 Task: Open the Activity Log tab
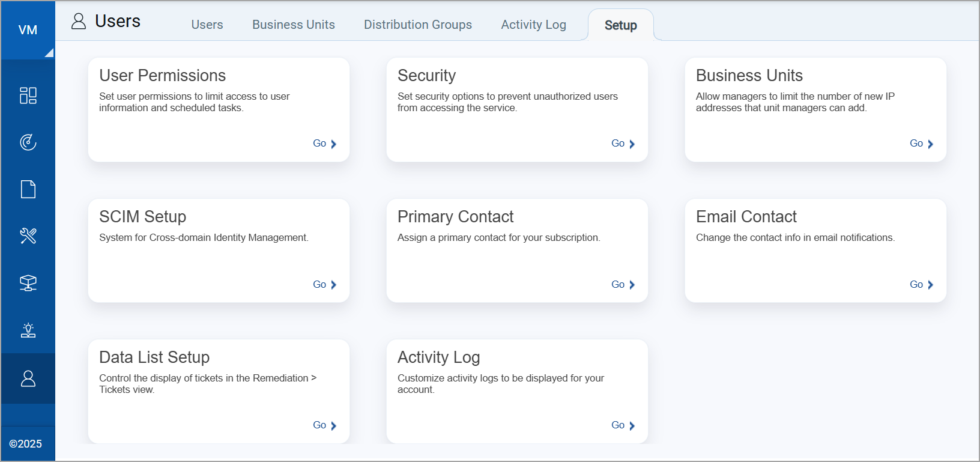(534, 25)
